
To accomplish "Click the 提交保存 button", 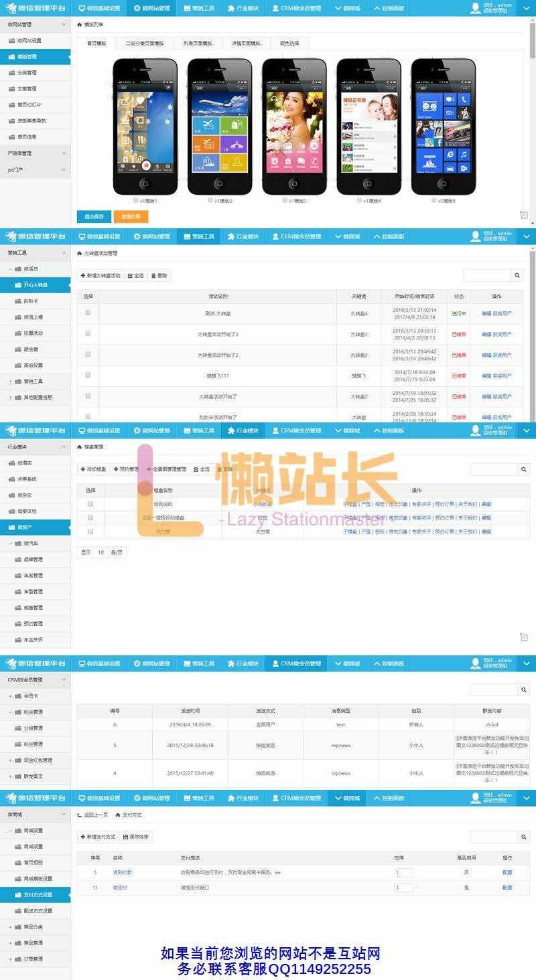I will [94, 216].
